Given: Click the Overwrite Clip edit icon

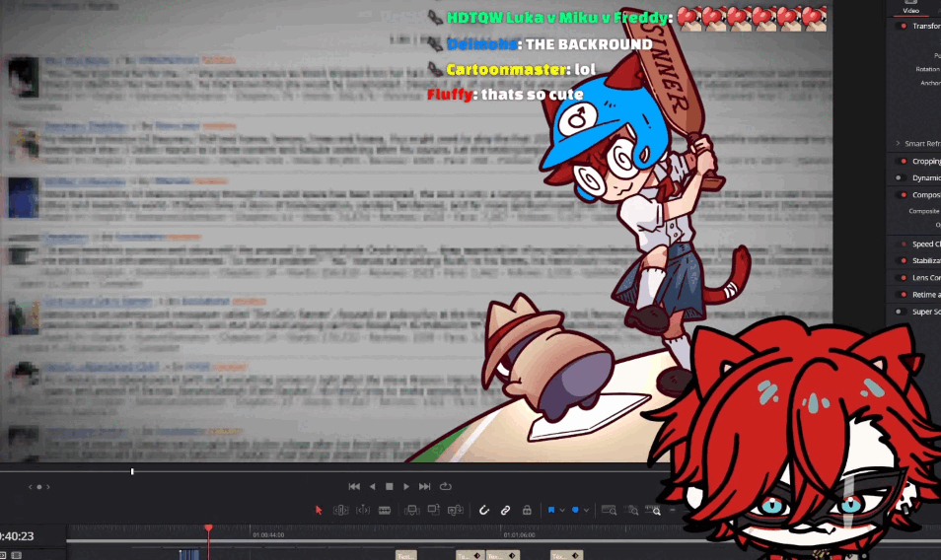Looking at the screenshot, I should coord(433,511).
